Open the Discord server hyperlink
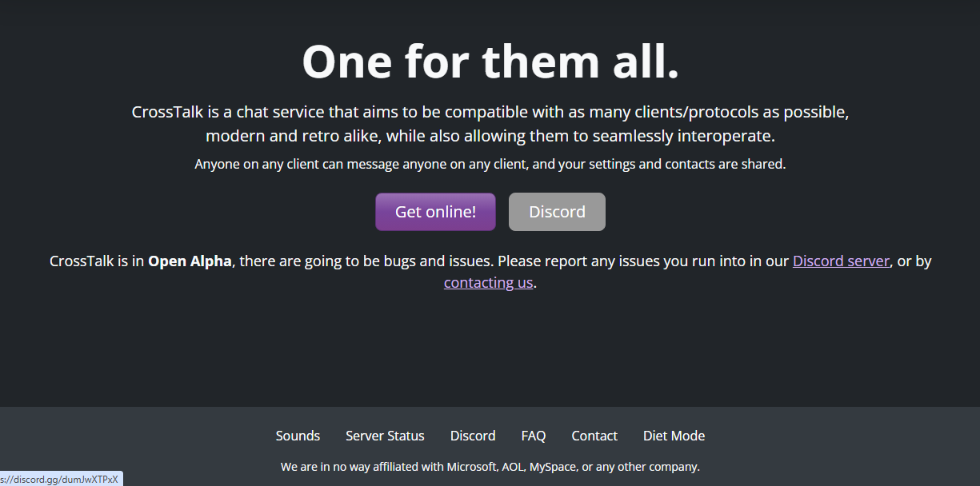The image size is (980, 486). click(x=841, y=261)
